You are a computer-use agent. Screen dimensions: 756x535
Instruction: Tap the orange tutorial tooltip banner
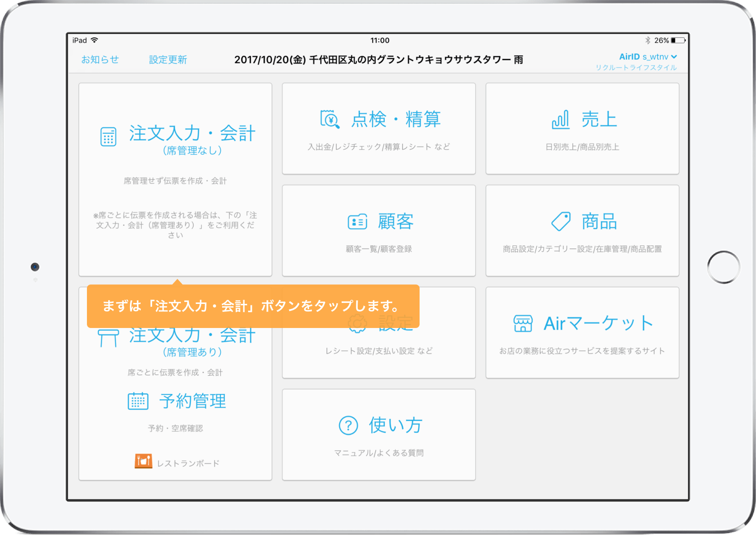coord(253,306)
